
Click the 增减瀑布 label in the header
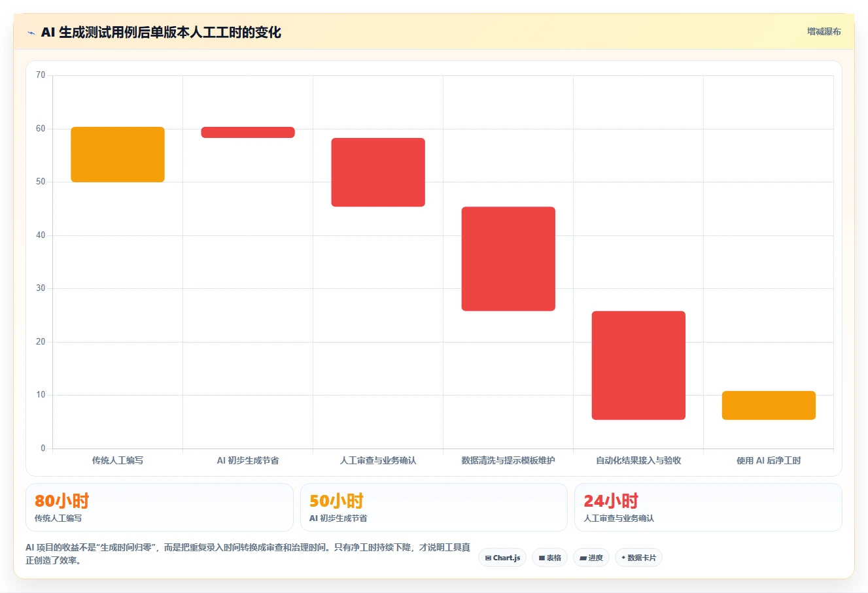pos(824,31)
